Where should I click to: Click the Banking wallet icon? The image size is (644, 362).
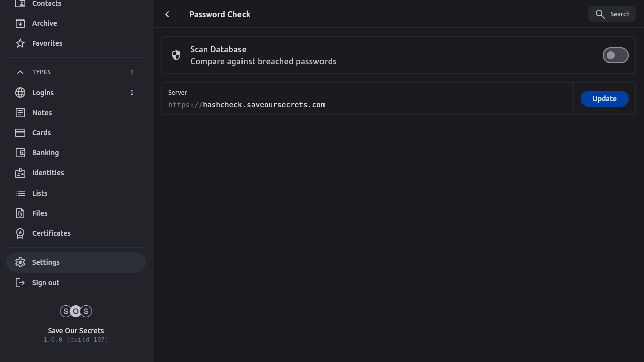[x=20, y=153]
